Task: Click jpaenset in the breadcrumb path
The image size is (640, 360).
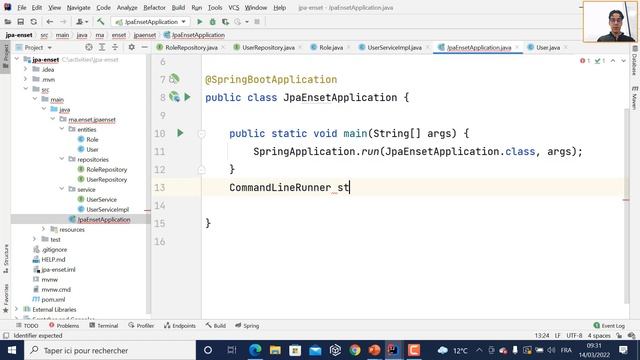Action: pos(144,35)
